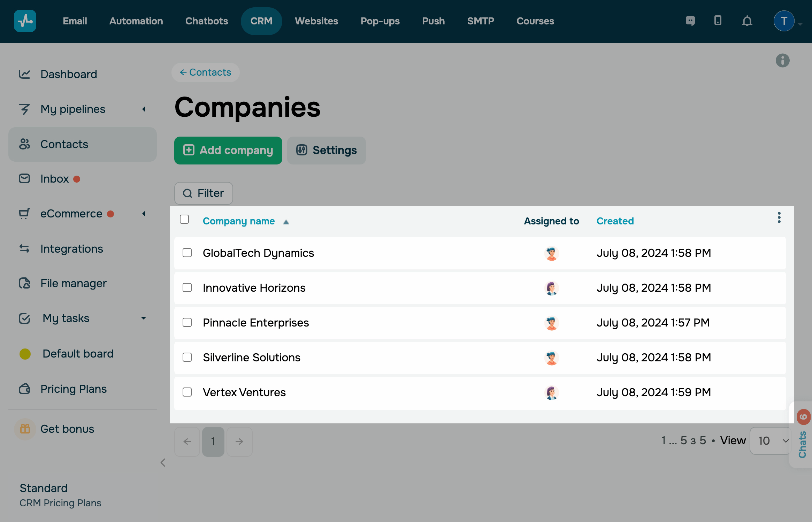The image size is (812, 522).
Task: Switch to the Automation top tab
Action: click(136, 21)
